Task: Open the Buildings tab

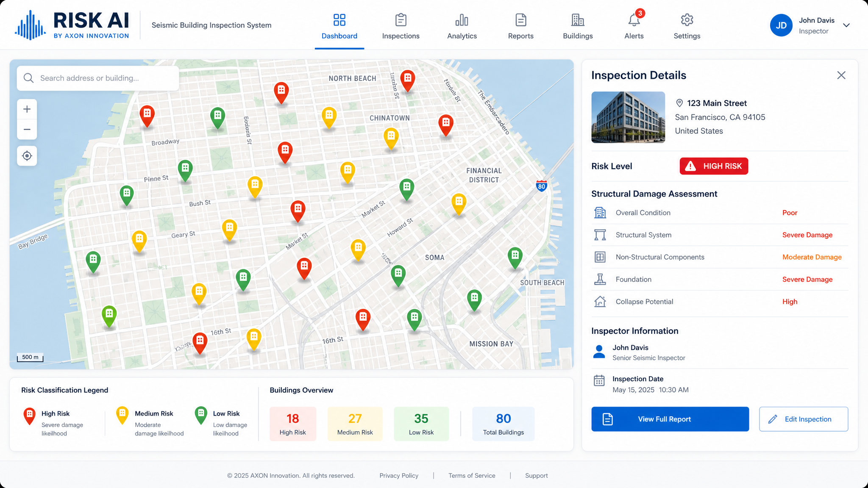Action: pyautogui.click(x=578, y=27)
